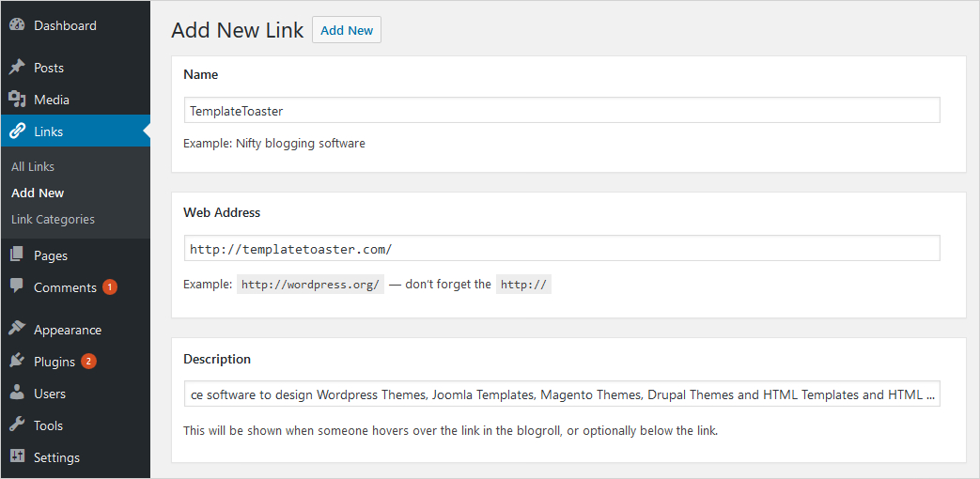Click the Comments speech bubble icon
Viewport: 980px width, 479px height.
[17, 287]
